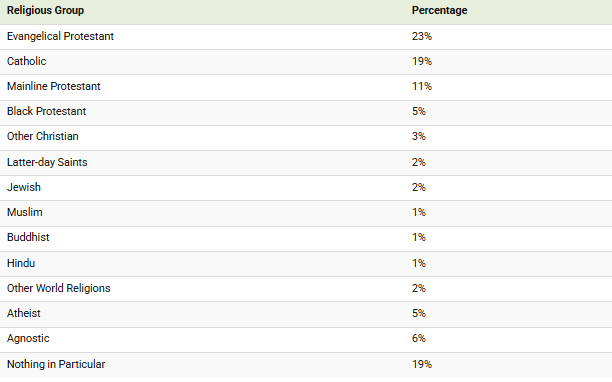This screenshot has height=382, width=612.
Task: Click the Catholic row label
Action: point(27,61)
